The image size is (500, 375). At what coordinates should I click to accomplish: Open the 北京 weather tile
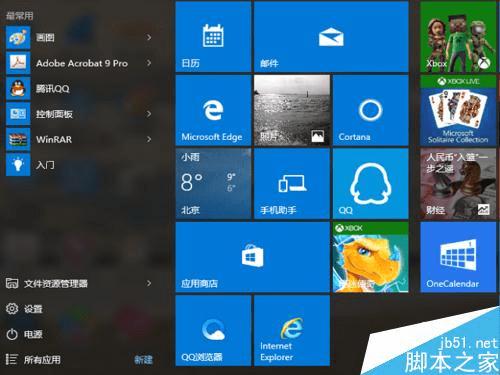pos(213,184)
